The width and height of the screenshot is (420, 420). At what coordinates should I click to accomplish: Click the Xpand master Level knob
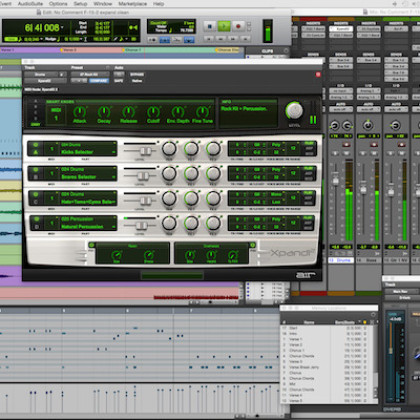[x=294, y=111]
